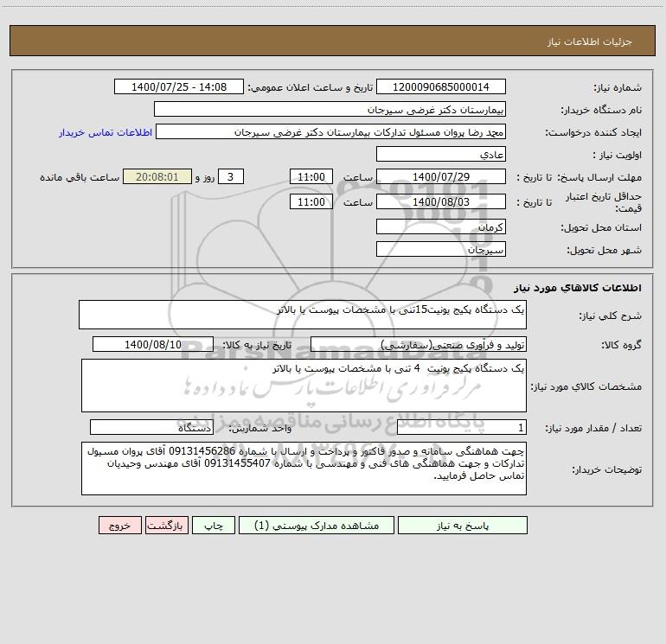Screen dimensions: 666x644
Task: Click the price validity date 1400/08/03
Action: point(441,201)
